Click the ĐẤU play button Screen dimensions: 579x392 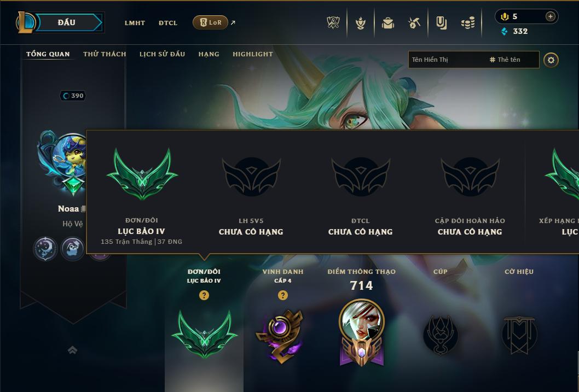point(66,22)
